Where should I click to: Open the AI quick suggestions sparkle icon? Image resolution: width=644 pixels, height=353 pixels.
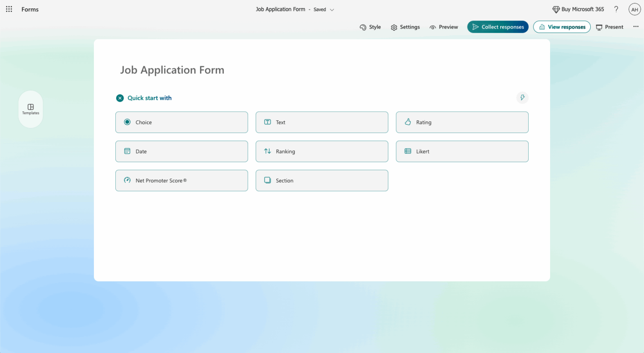(522, 97)
